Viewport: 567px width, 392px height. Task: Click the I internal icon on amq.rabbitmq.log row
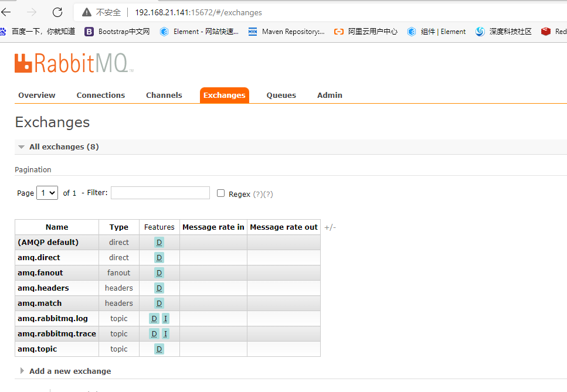166,318
